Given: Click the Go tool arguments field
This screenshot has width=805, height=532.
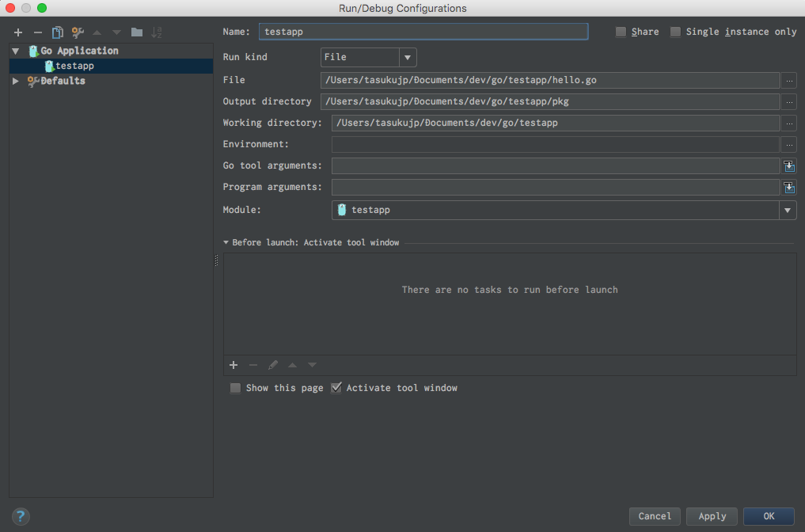Looking at the screenshot, I should click(x=556, y=166).
